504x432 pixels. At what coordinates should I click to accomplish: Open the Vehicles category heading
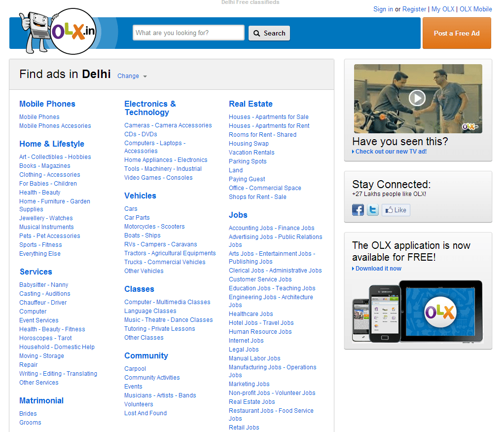point(140,196)
